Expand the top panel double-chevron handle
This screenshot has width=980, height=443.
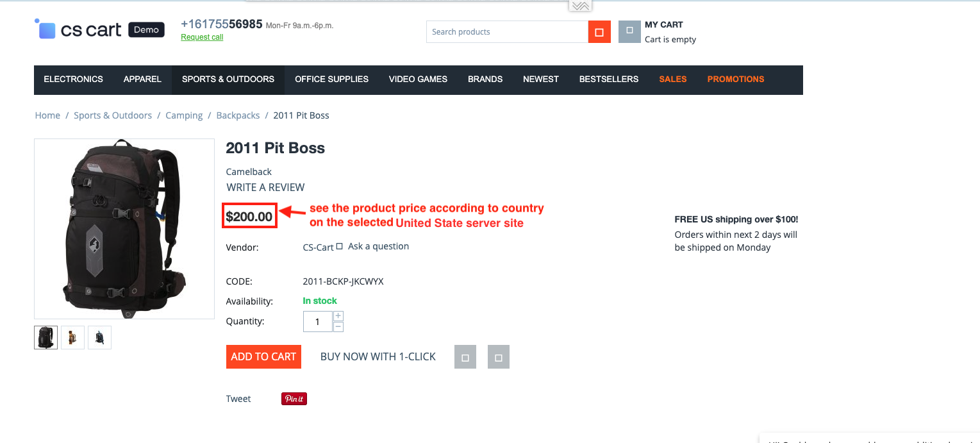pyautogui.click(x=579, y=6)
